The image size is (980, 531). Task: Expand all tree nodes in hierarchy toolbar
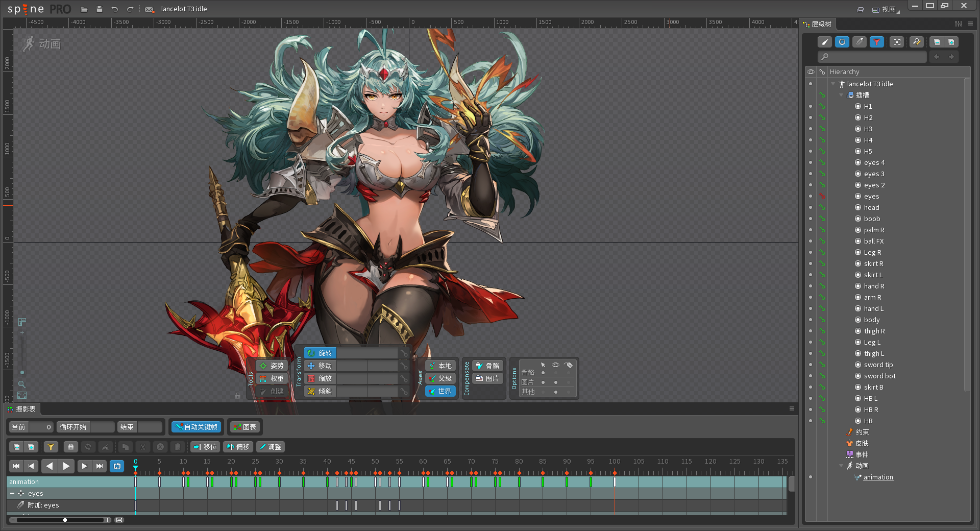951,42
